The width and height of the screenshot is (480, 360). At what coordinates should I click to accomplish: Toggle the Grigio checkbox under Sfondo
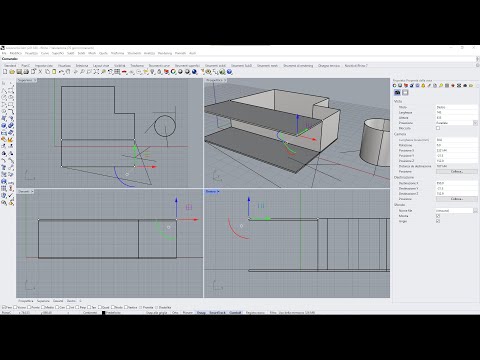438,221
